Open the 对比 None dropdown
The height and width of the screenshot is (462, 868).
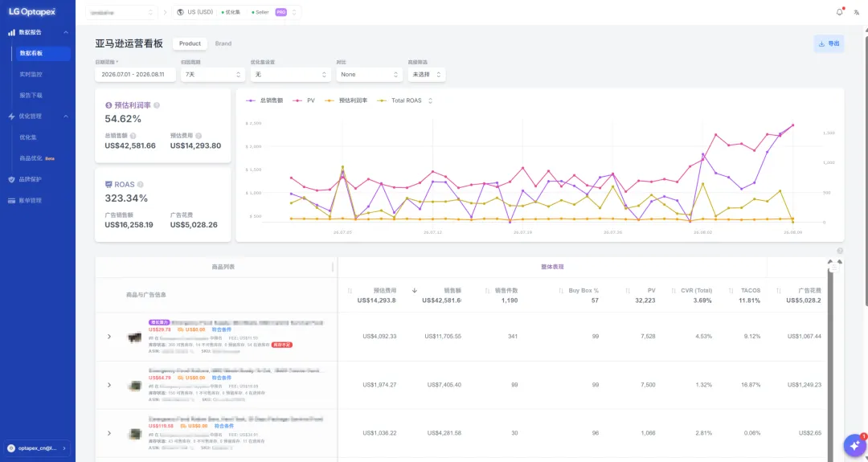(369, 74)
